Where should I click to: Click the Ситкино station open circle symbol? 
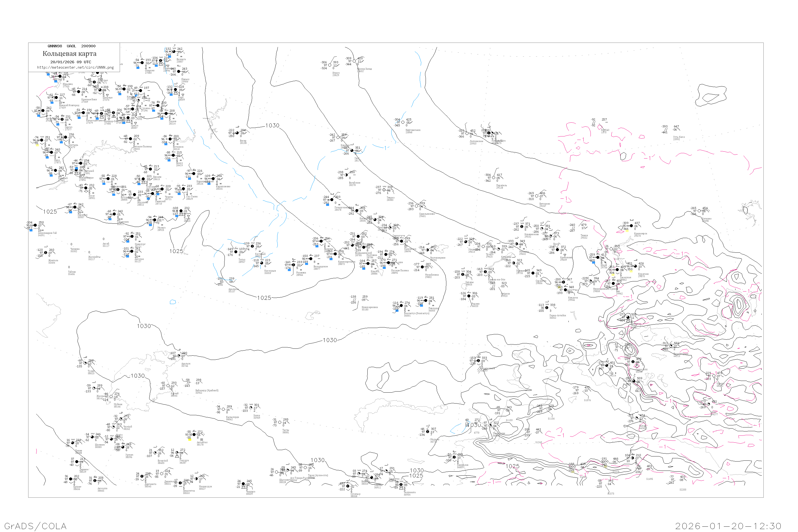point(699,211)
